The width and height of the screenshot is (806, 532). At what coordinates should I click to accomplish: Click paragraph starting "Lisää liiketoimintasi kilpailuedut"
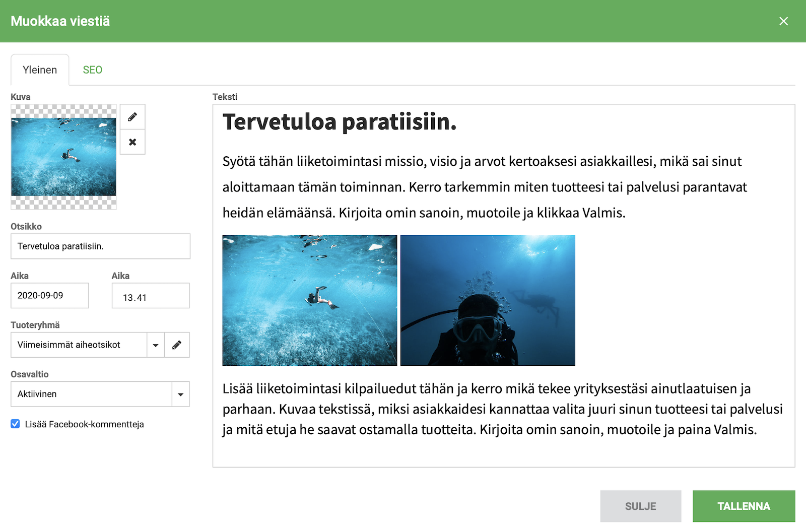pyautogui.click(x=503, y=409)
